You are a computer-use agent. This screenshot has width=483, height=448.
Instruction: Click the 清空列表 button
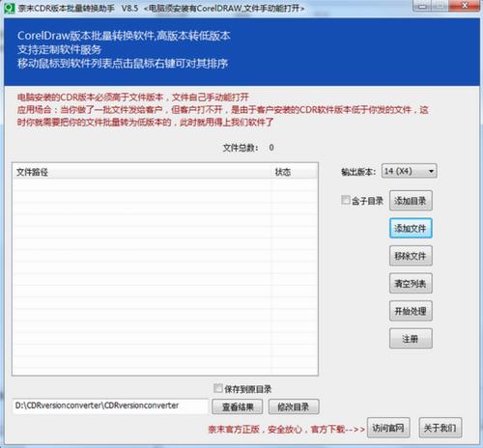(411, 284)
